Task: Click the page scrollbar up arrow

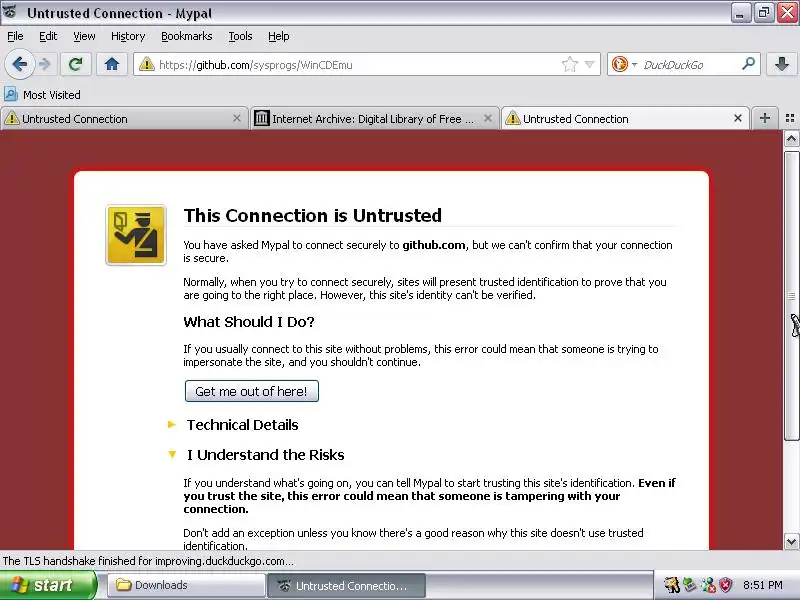Action: click(791, 139)
